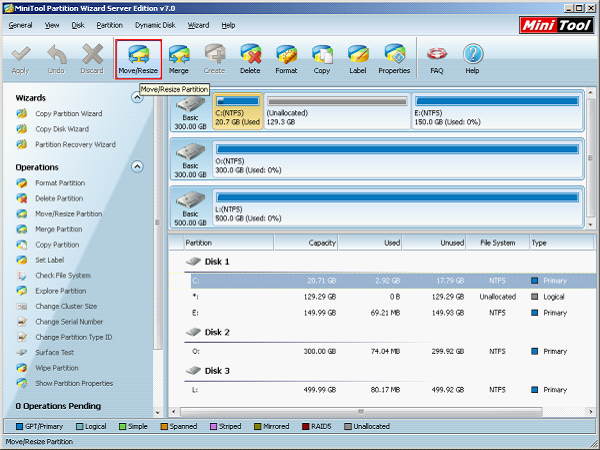Select C:(NTFS) block in disk map
Image resolution: width=600 pixels, height=450 pixels.
click(238, 111)
